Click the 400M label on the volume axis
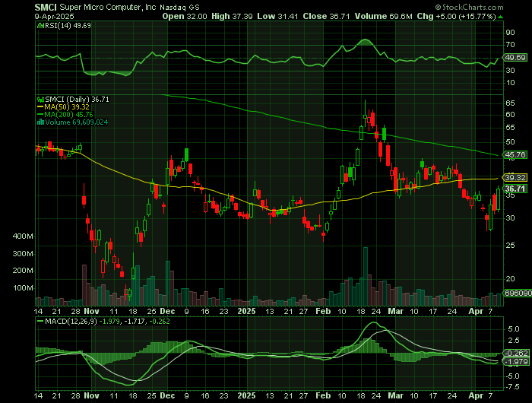The width and height of the screenshot is (532, 403). point(23,236)
